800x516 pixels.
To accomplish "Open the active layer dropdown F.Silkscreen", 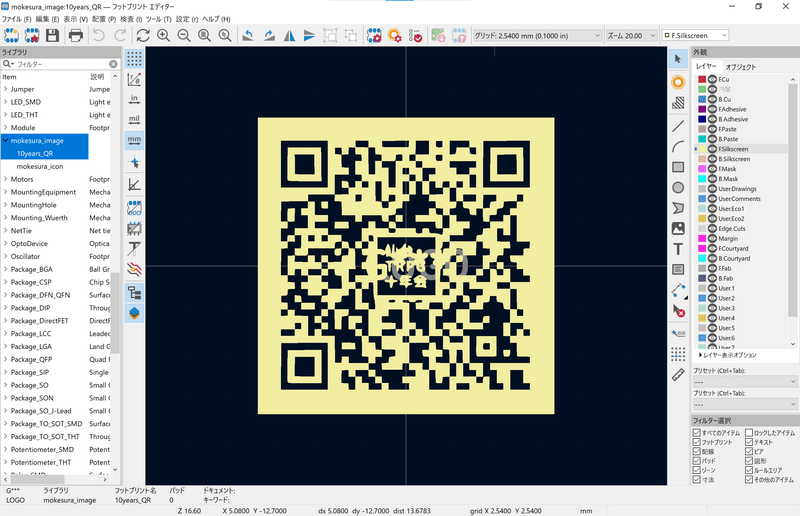I will tap(695, 35).
